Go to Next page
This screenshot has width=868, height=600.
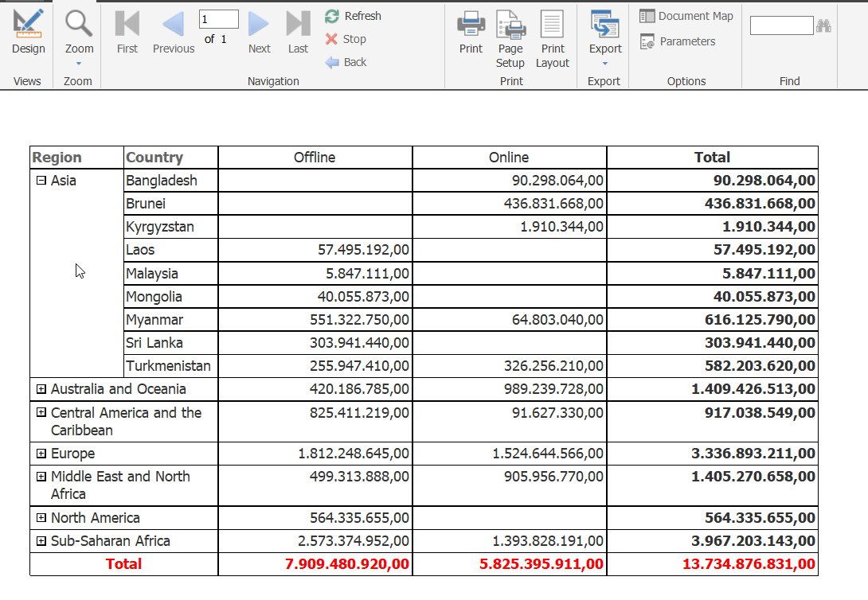coord(259,33)
